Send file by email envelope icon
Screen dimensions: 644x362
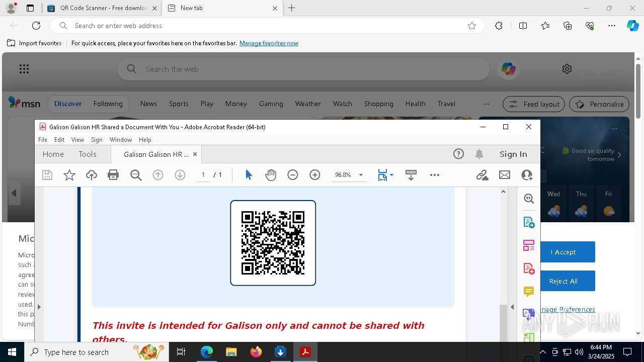(505, 175)
